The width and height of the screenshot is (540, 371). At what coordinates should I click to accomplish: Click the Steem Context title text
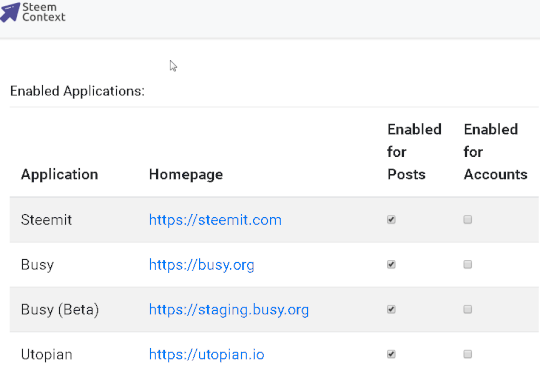pos(44,12)
